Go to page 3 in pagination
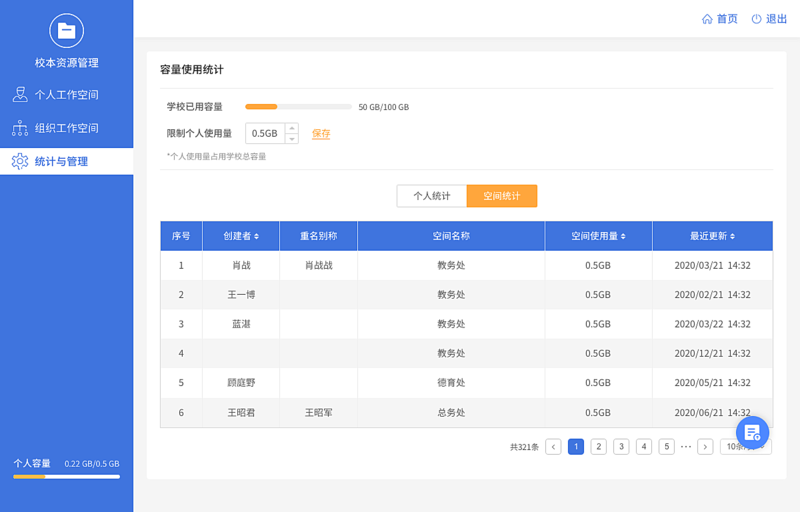 (621, 447)
